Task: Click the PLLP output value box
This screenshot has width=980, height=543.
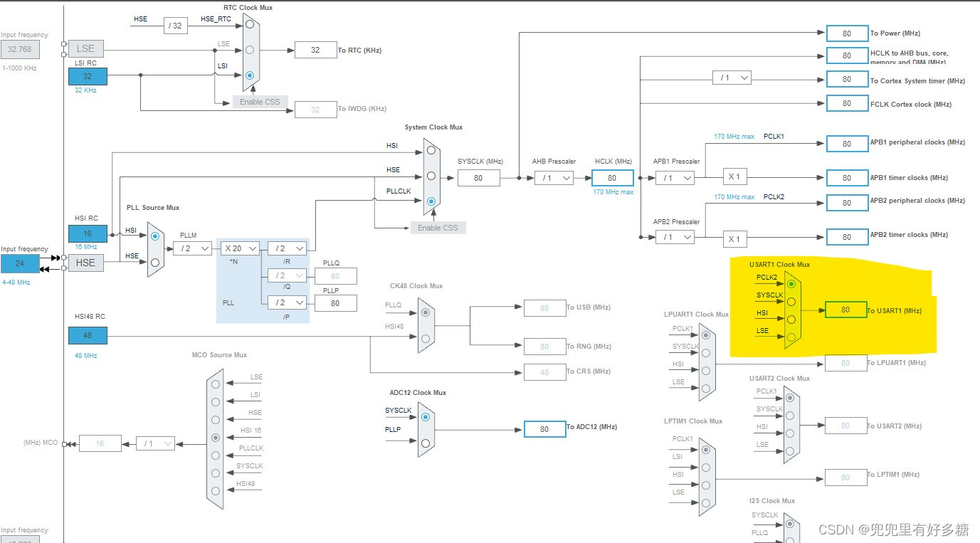Action: [x=335, y=303]
